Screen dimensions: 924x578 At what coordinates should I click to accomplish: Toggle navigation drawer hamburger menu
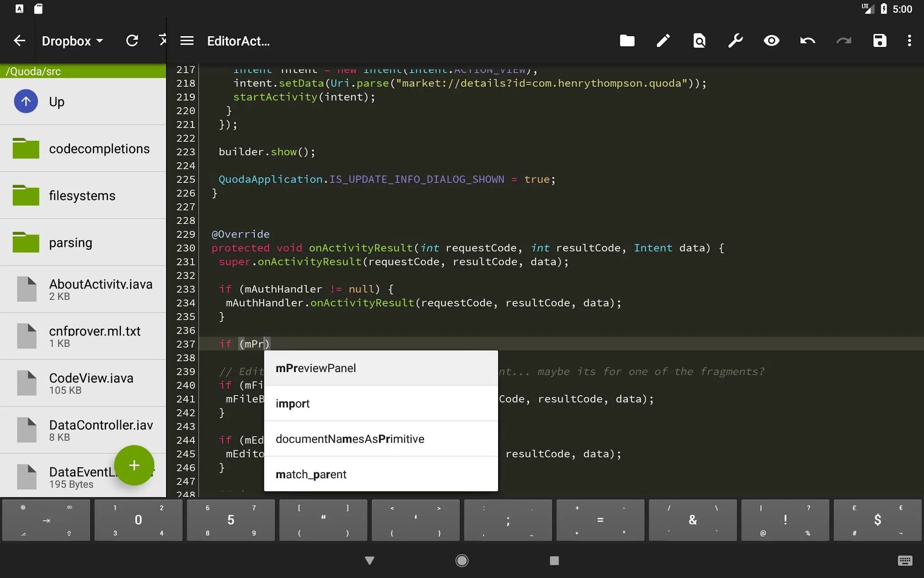pyautogui.click(x=187, y=41)
